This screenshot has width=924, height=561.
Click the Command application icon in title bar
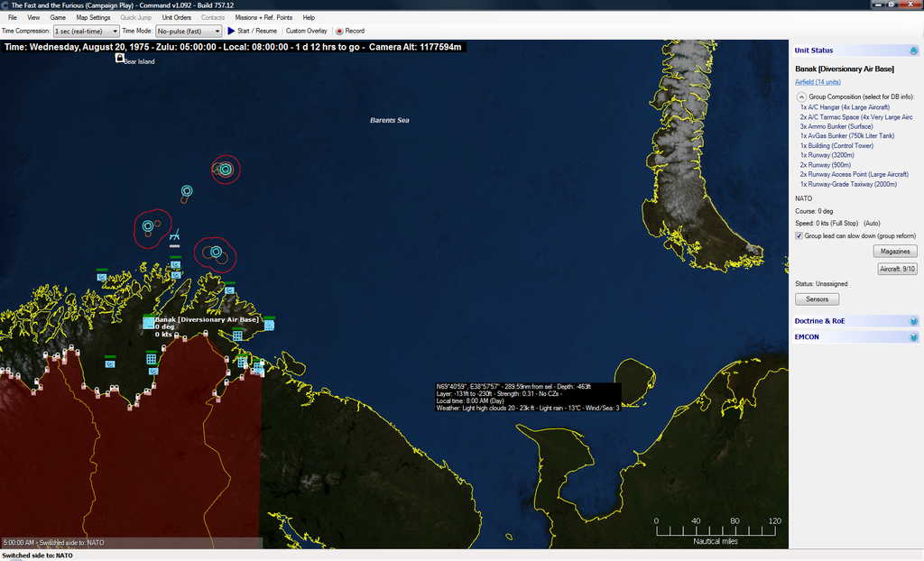point(5,5)
